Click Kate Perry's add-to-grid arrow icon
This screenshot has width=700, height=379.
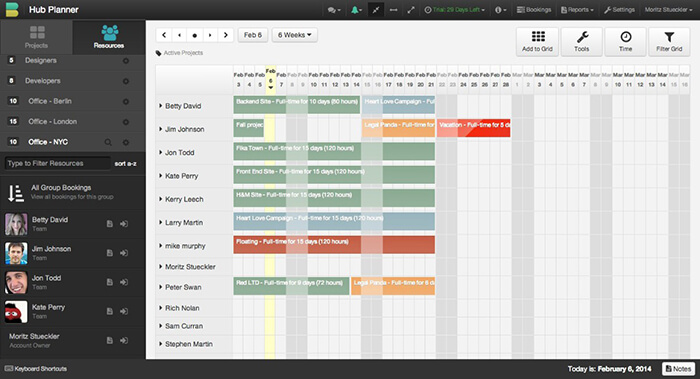[124, 311]
